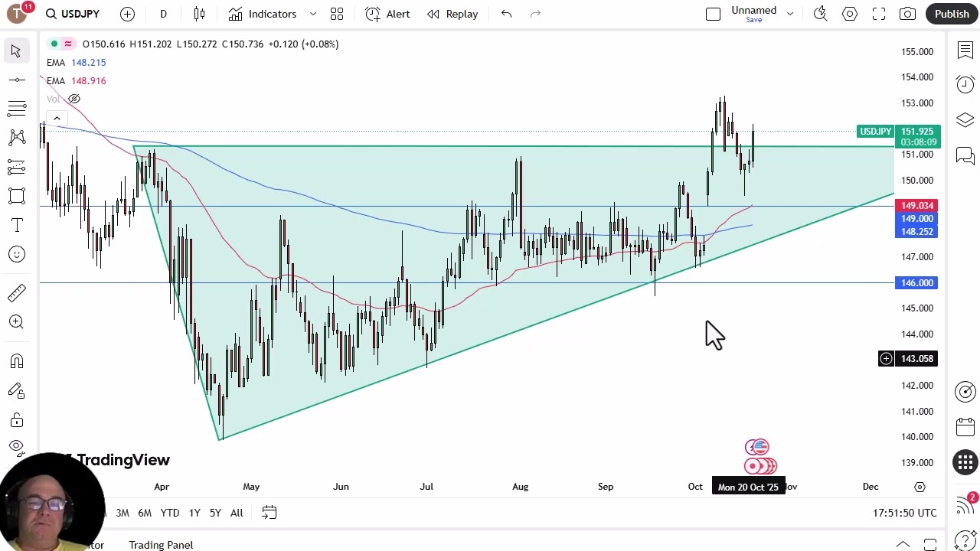Toggle volume indicator visibility eye
Image resolution: width=980 pixels, height=551 pixels.
[74, 99]
